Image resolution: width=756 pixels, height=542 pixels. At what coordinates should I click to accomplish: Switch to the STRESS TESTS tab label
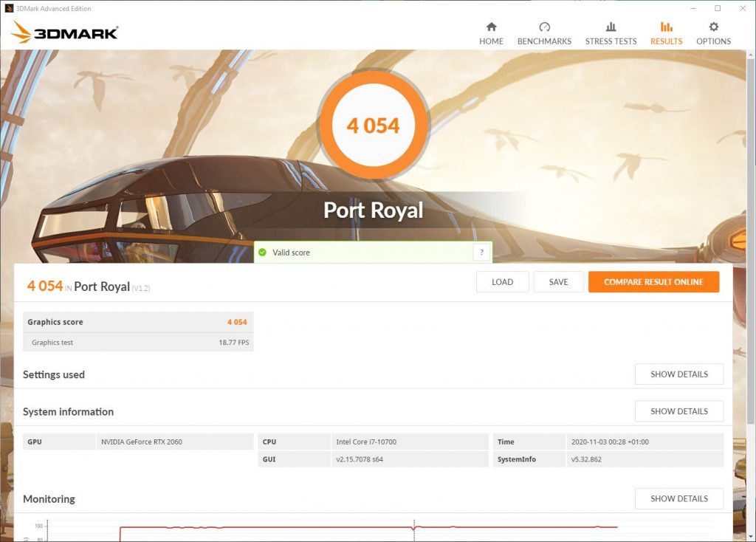coord(611,41)
